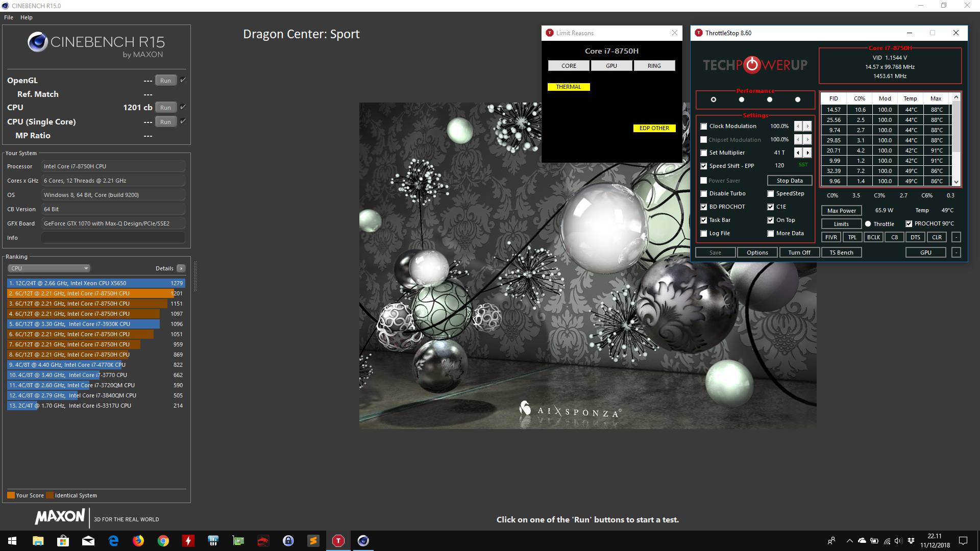This screenshot has height=551, width=980.
Task: Select the Core i5-3317U ranking row
Action: pos(96,406)
